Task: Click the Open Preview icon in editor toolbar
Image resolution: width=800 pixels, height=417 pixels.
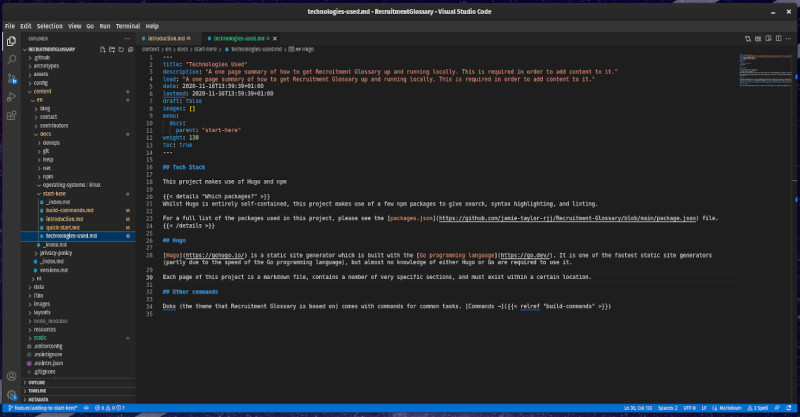Action: (758, 38)
